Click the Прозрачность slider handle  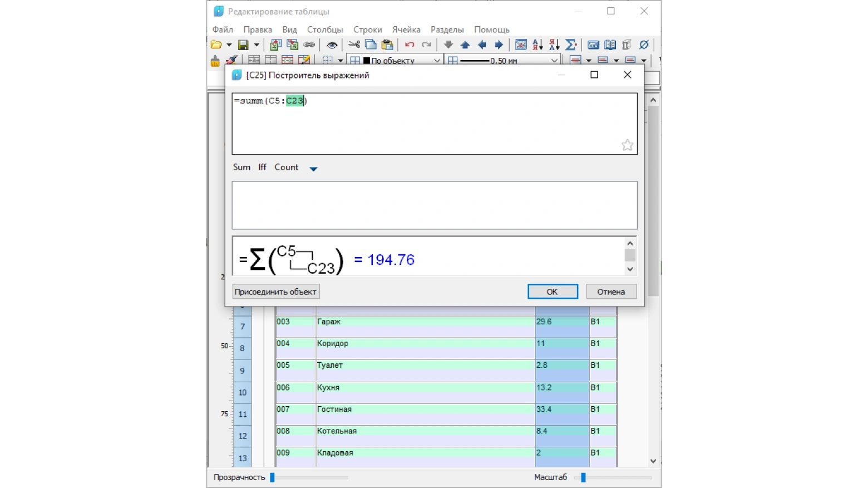[x=272, y=477]
